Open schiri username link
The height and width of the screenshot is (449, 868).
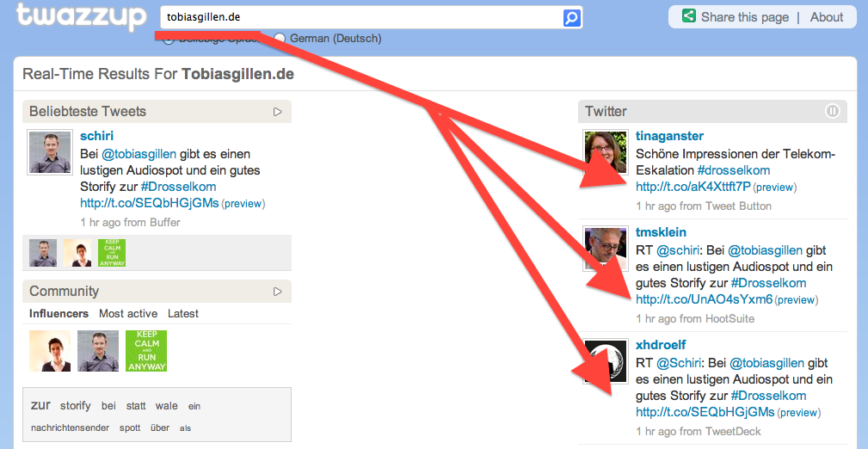96,136
